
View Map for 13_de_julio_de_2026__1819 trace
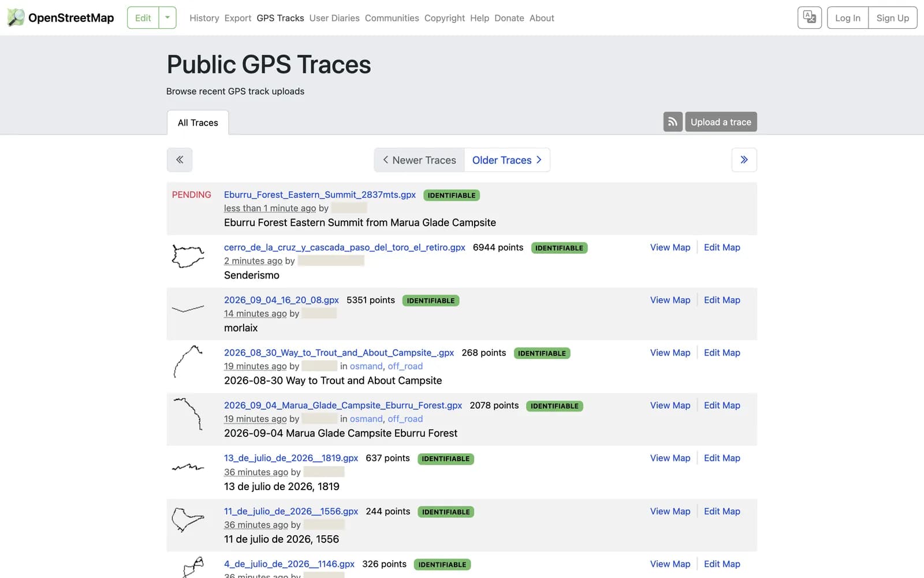pyautogui.click(x=670, y=458)
